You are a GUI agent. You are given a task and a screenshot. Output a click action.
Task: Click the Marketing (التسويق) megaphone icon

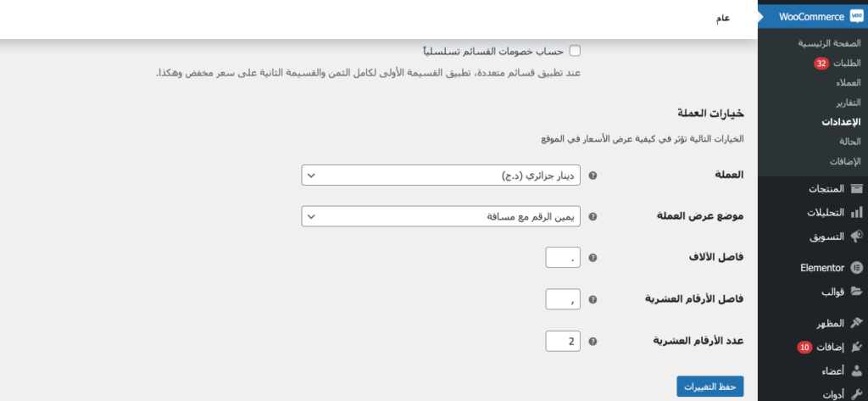[857, 237]
